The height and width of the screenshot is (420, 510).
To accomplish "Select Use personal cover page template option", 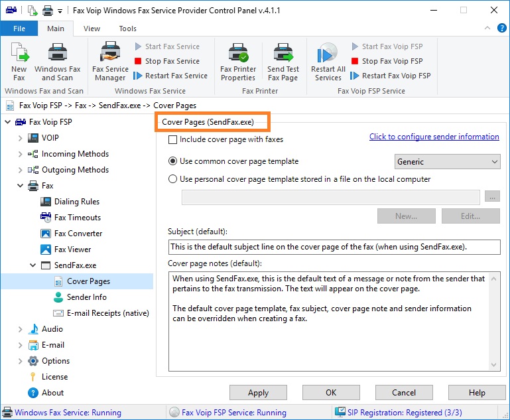I will coord(172,179).
